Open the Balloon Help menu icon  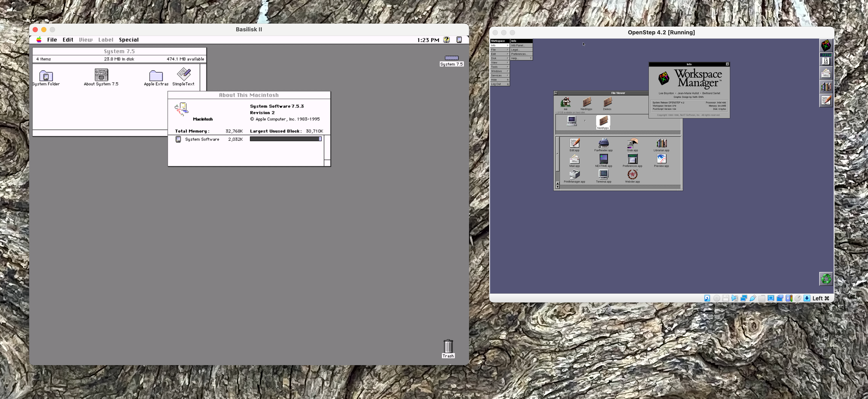(x=446, y=40)
